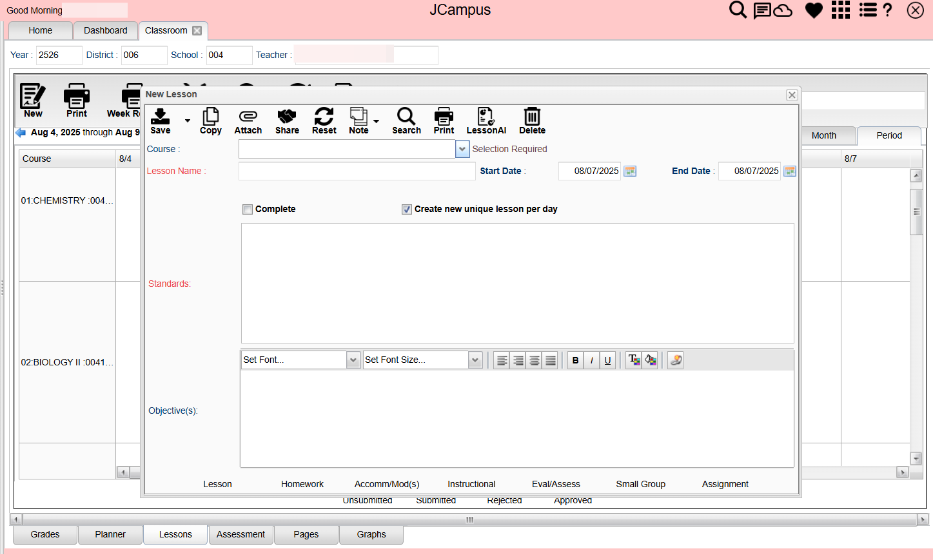Switch to the Dashboard tab
933x560 pixels.
click(106, 30)
